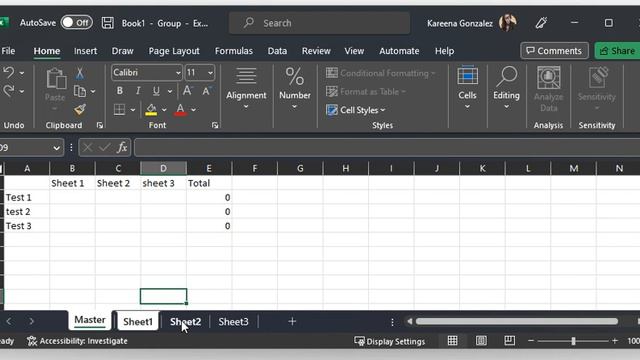Open the Comments pane button
Image resolution: width=640 pixels, height=360 pixels.
(554, 51)
